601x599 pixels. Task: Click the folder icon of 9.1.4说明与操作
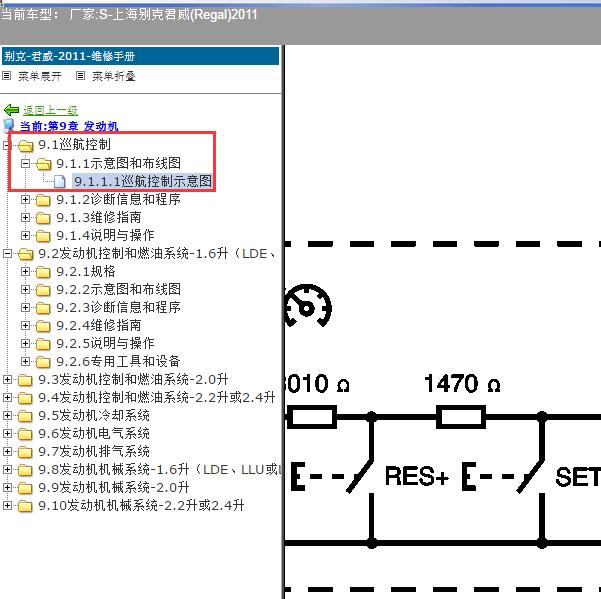[x=43, y=235]
